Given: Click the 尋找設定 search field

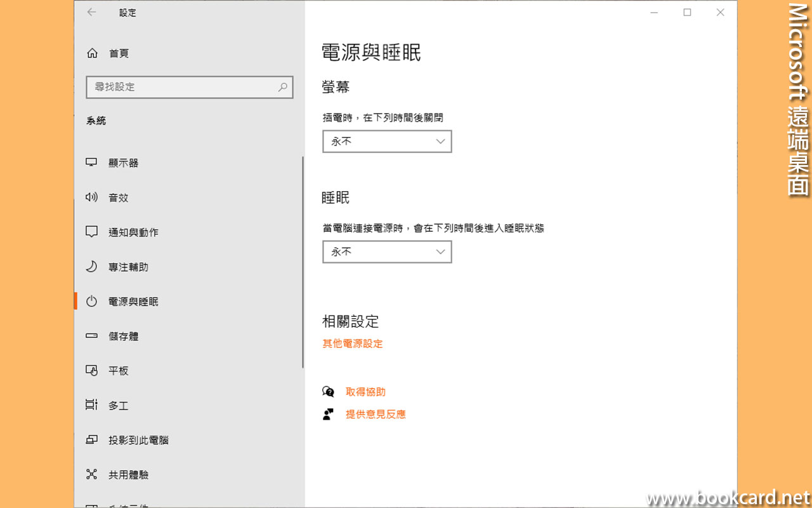Looking at the screenshot, I should click(181, 87).
